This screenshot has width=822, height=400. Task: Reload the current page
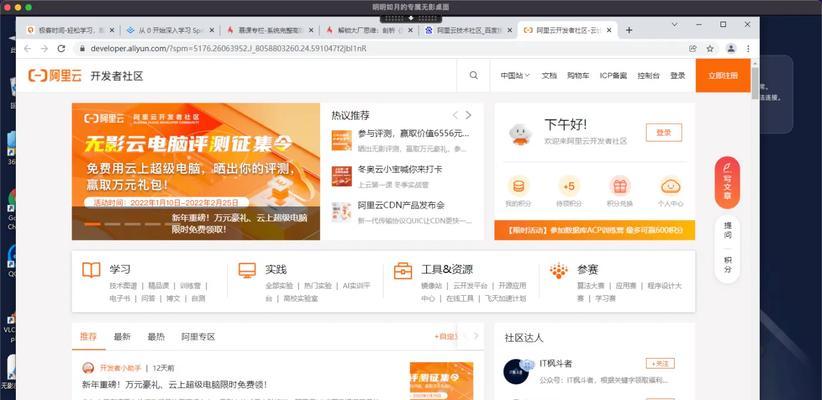point(61,48)
